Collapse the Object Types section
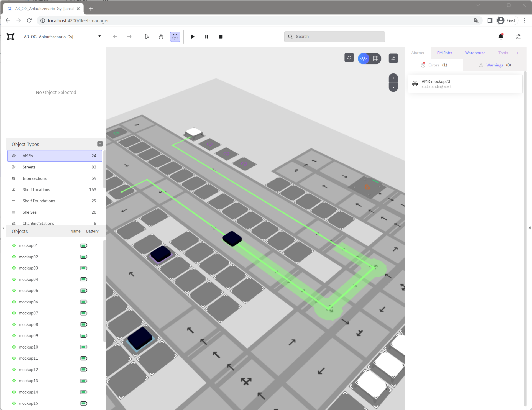Image resolution: width=532 pixels, height=410 pixels. point(100,144)
